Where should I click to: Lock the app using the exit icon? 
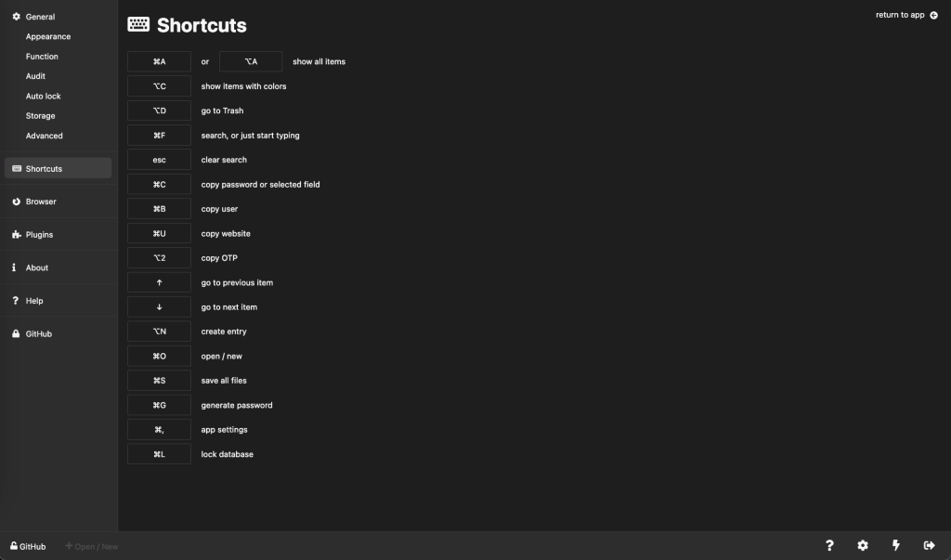[928, 545]
